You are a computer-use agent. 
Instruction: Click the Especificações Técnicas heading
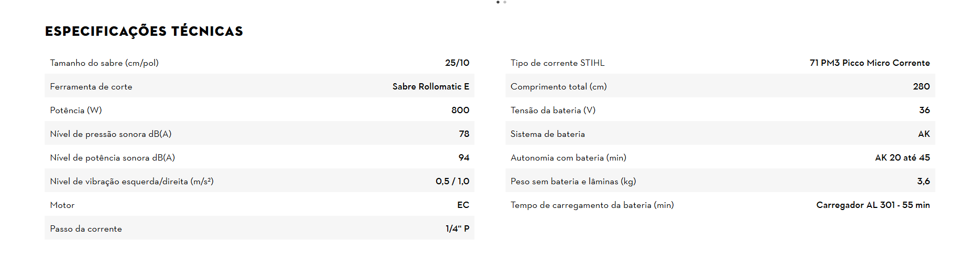click(144, 32)
